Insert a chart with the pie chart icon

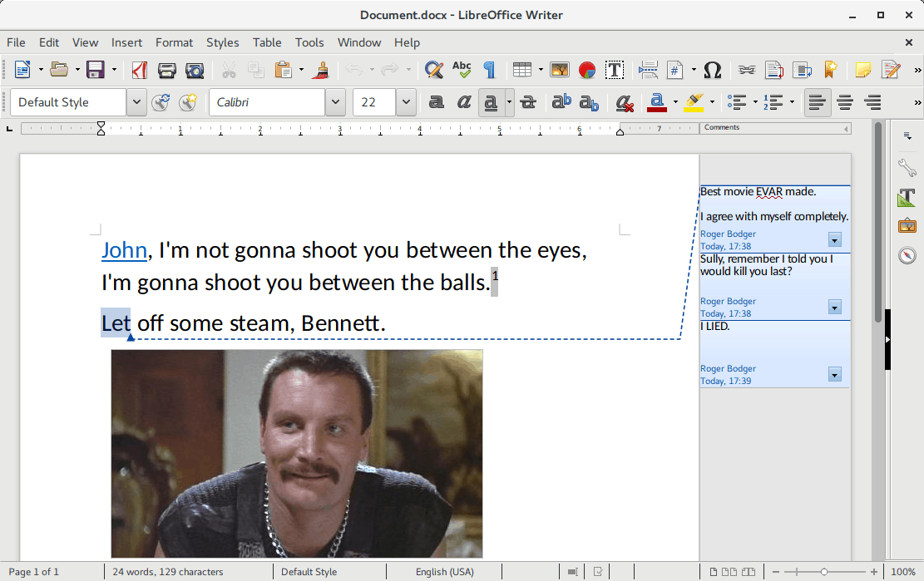(x=587, y=70)
